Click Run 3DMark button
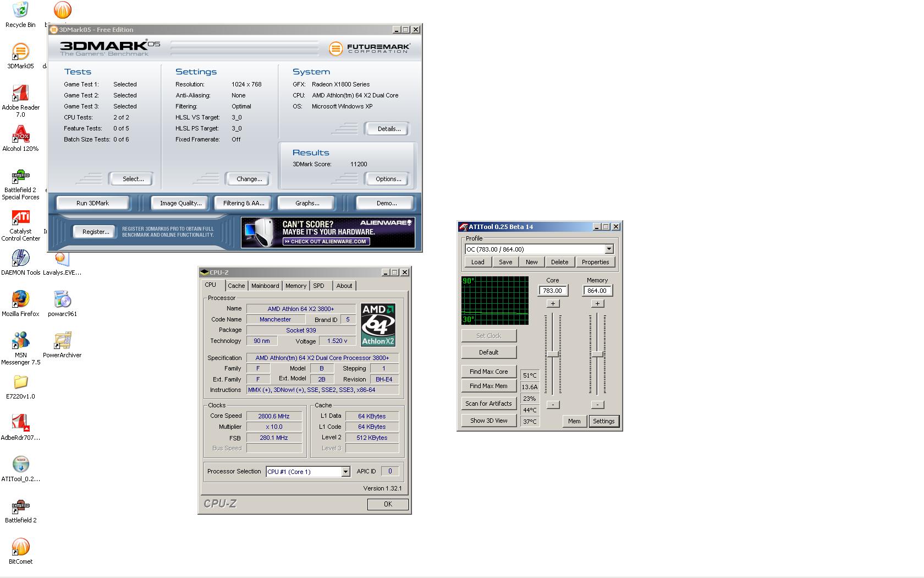This screenshot has width=924, height=578. 93,203
